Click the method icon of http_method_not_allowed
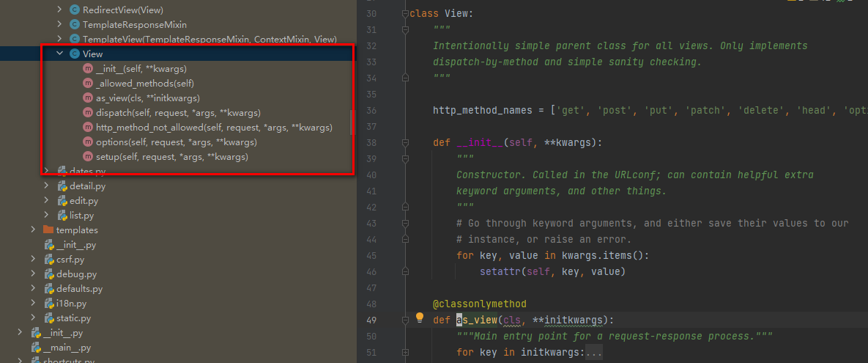Image resolution: width=868 pixels, height=363 pixels. pos(87,128)
